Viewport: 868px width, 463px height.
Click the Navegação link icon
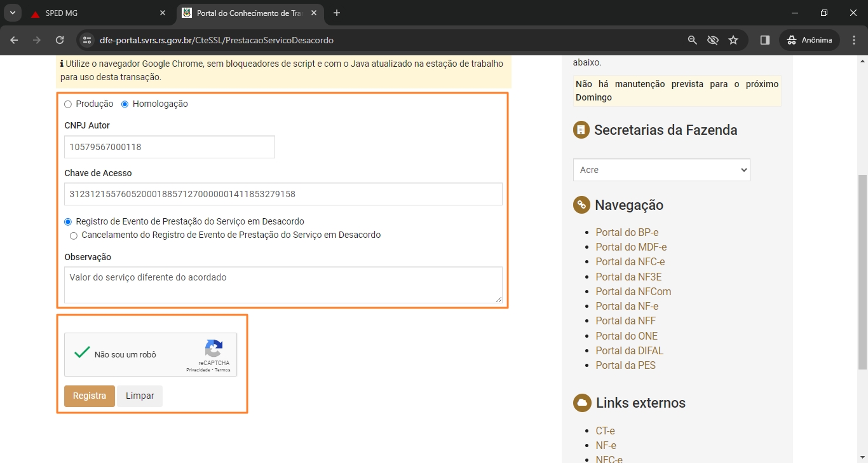click(581, 205)
